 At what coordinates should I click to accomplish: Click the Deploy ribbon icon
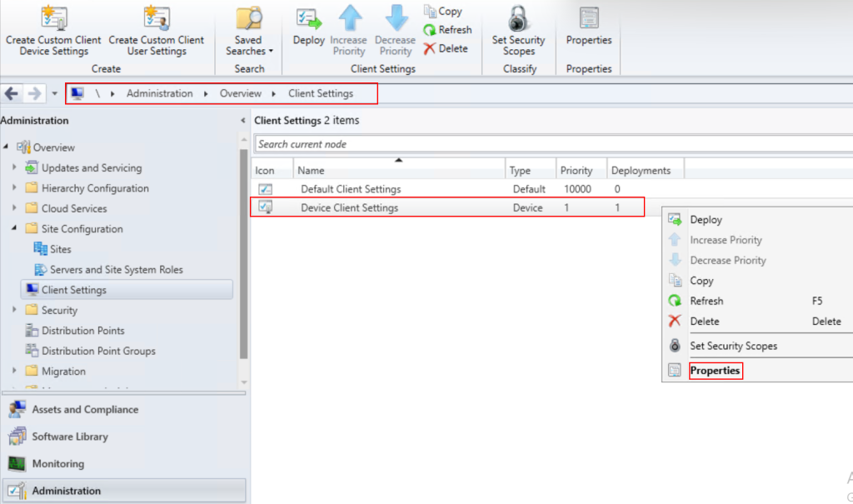click(x=309, y=18)
